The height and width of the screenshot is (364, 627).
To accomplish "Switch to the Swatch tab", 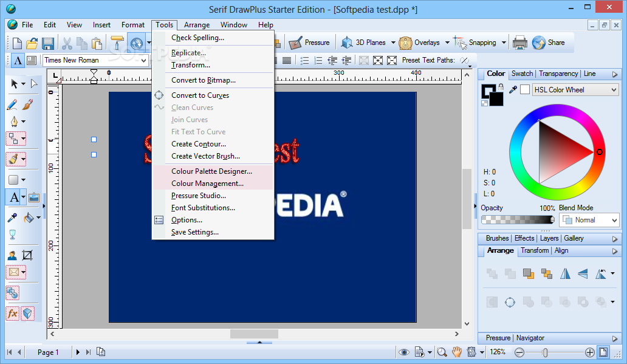I will (x=522, y=74).
